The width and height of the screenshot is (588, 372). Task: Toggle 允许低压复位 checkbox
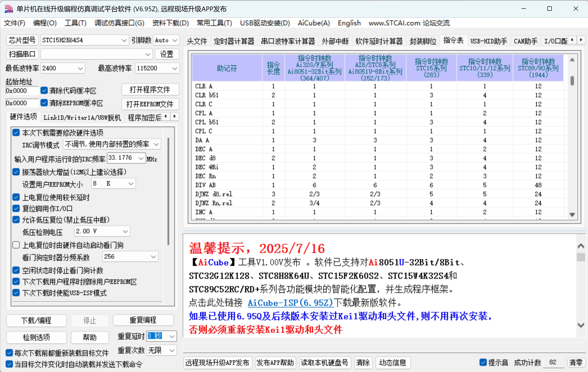click(16, 220)
